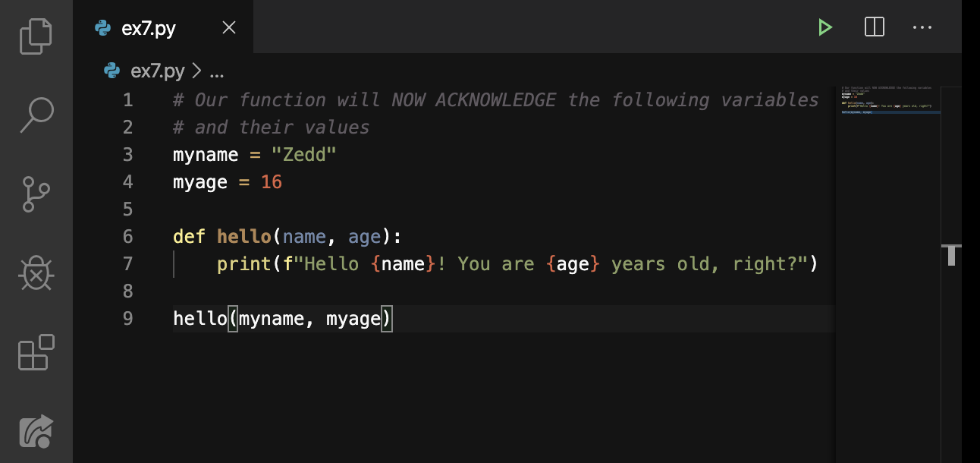Screen dimensions: 980x463
Task: Open the Explorer sidebar
Action: click(36, 35)
